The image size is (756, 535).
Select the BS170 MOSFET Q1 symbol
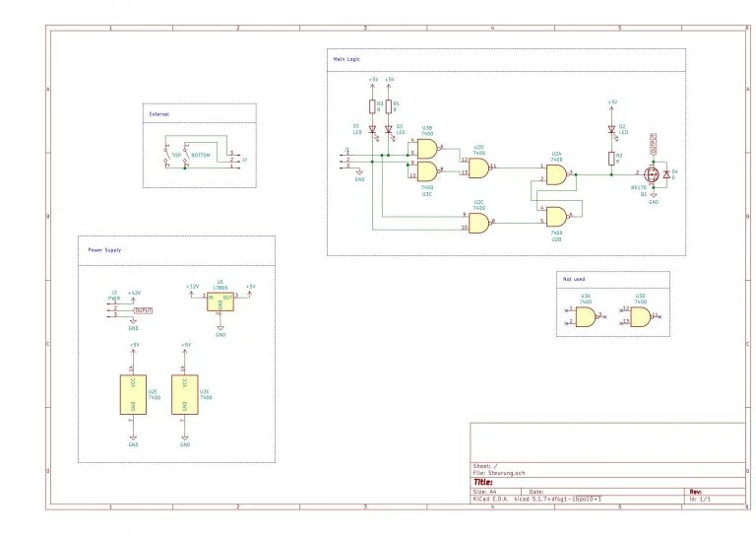(x=652, y=175)
